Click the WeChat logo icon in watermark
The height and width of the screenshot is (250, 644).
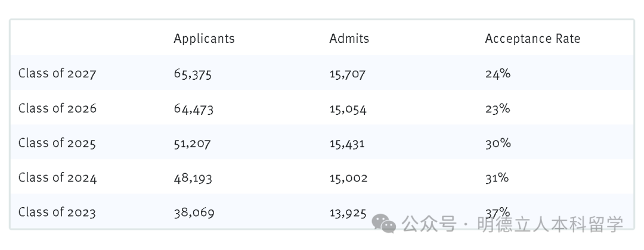(x=384, y=223)
